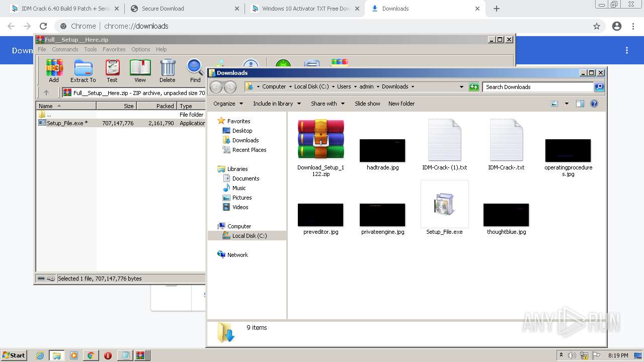Click volume speaker icon in system tray
Screen dimensions: 644x362
coord(572,355)
